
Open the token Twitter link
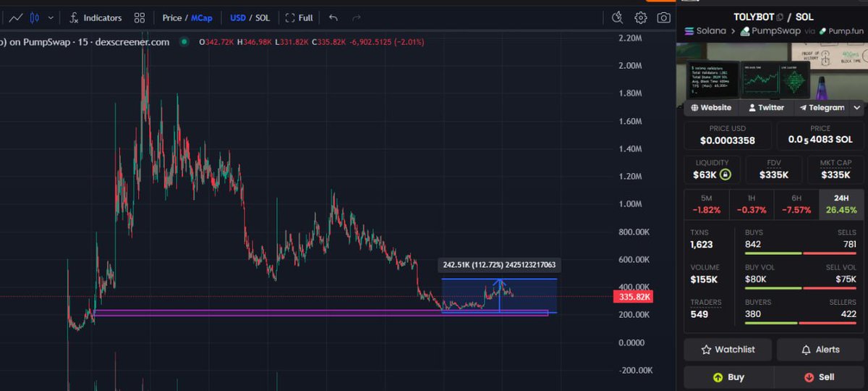[x=766, y=107]
